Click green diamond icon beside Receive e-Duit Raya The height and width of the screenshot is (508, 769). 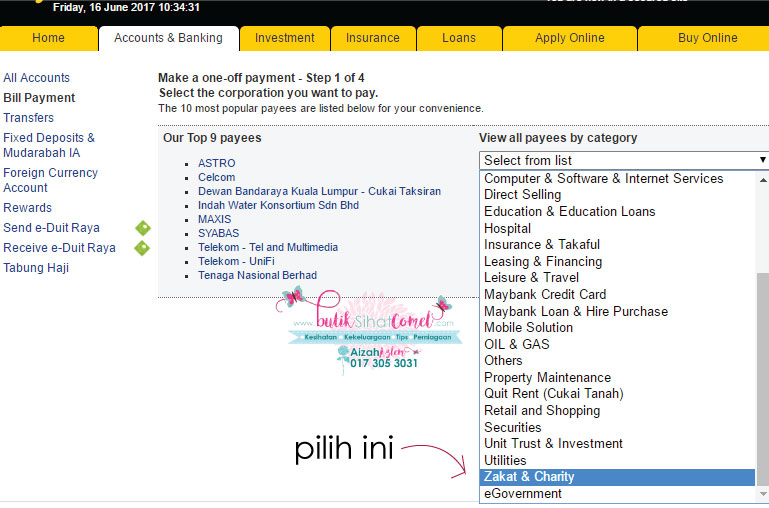pos(142,248)
